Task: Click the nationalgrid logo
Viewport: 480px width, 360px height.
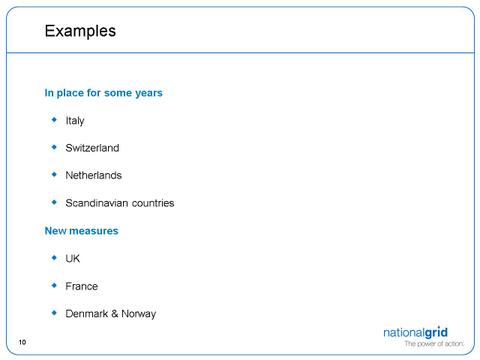Action: click(x=415, y=332)
